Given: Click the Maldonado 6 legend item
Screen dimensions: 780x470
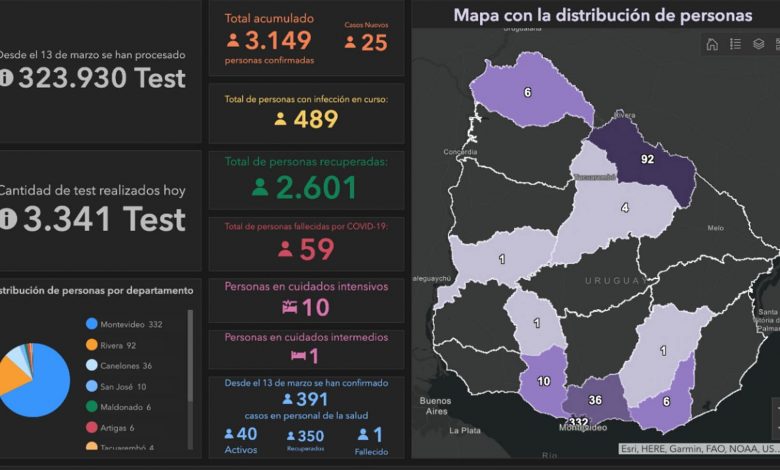Looking at the screenshot, I should tap(123, 406).
